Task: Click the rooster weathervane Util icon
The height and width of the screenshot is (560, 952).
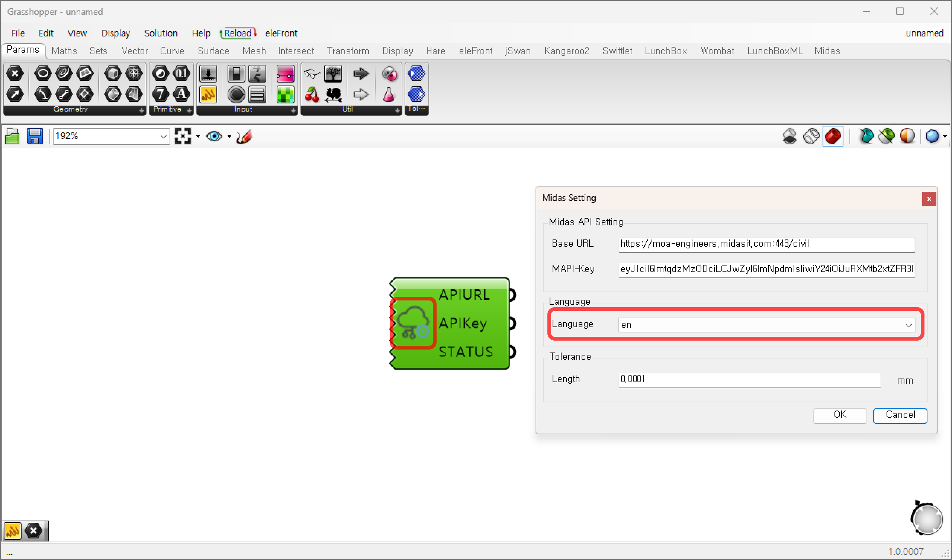Action: coord(333,94)
